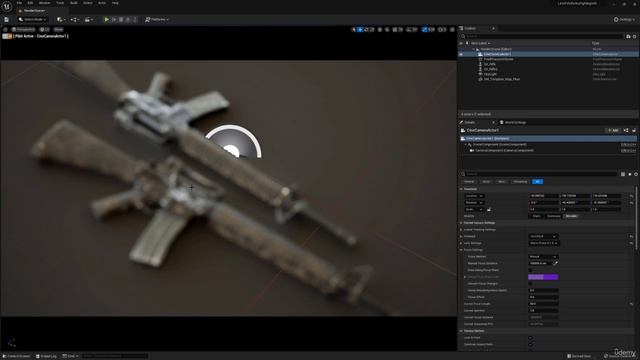Image resolution: width=640 pixels, height=360 pixels.
Task: Select PostProcessVolume in Outliner
Action: (498, 59)
